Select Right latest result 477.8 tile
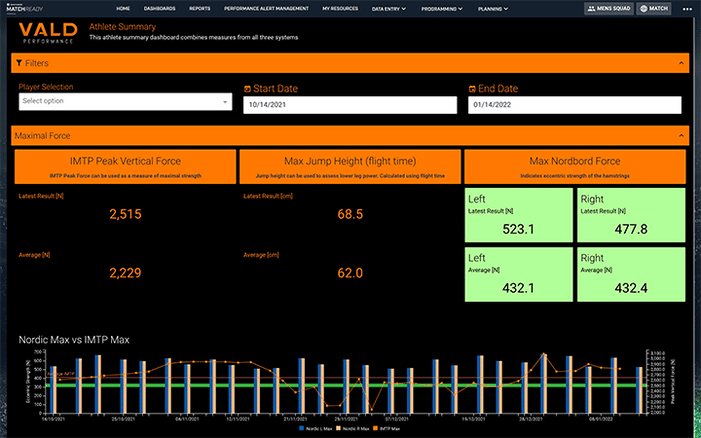Screen dimensions: 701x438 631,215
